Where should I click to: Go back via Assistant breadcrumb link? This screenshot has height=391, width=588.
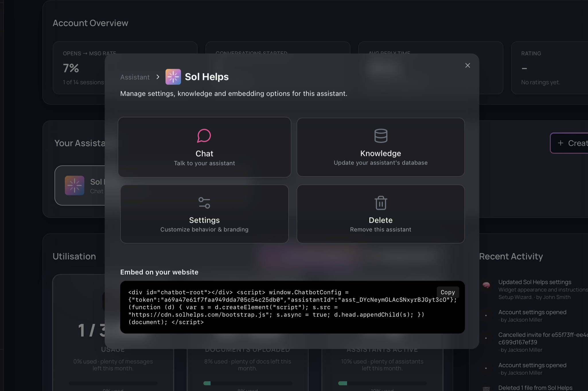click(x=135, y=77)
